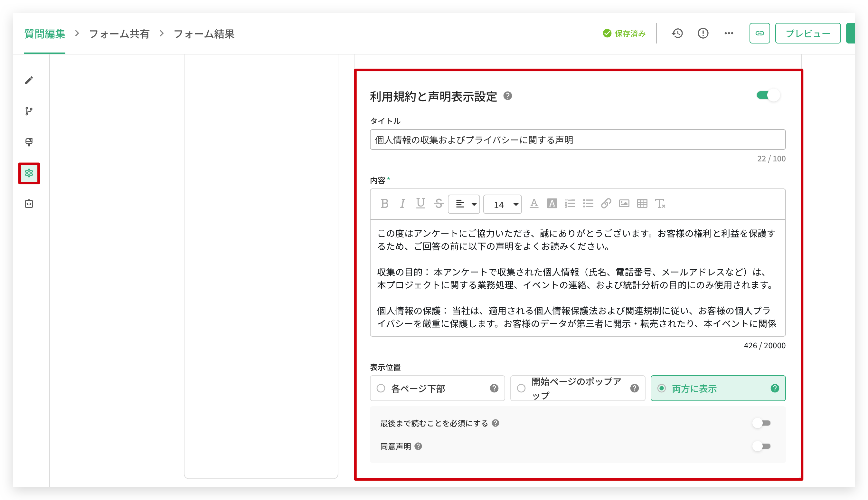
Task: Switch to the 質問編集 tab
Action: point(45,34)
